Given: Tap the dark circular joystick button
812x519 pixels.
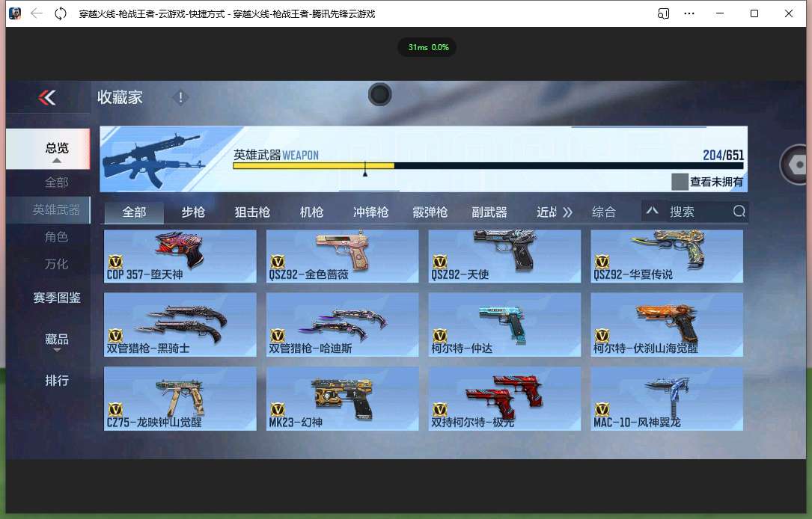Looking at the screenshot, I should 379,95.
